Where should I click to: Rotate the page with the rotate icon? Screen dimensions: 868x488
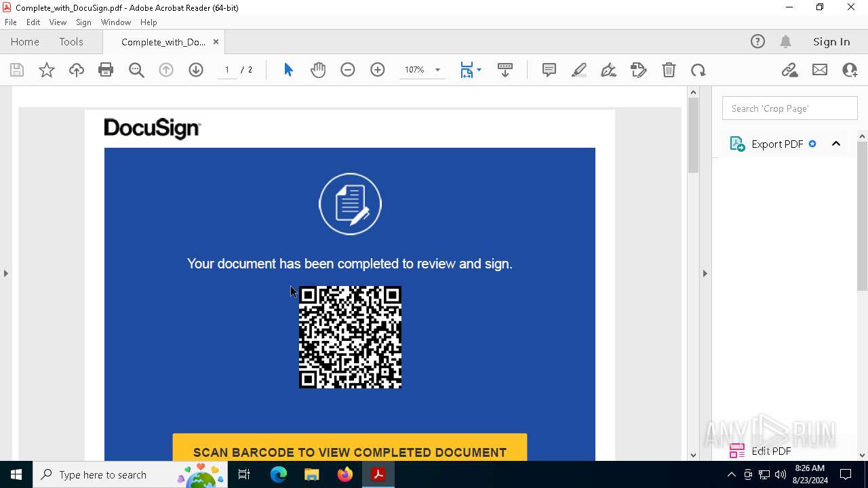click(x=698, y=70)
